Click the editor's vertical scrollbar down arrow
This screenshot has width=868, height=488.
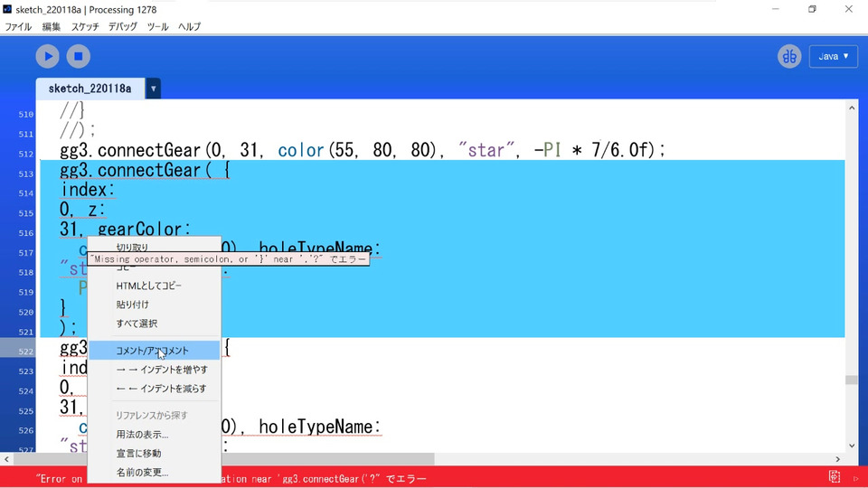[852, 446]
